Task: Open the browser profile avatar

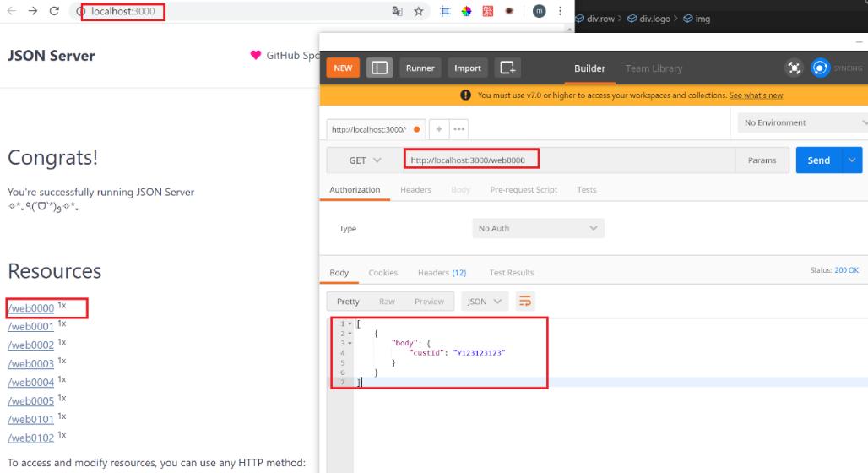Action: tap(540, 11)
